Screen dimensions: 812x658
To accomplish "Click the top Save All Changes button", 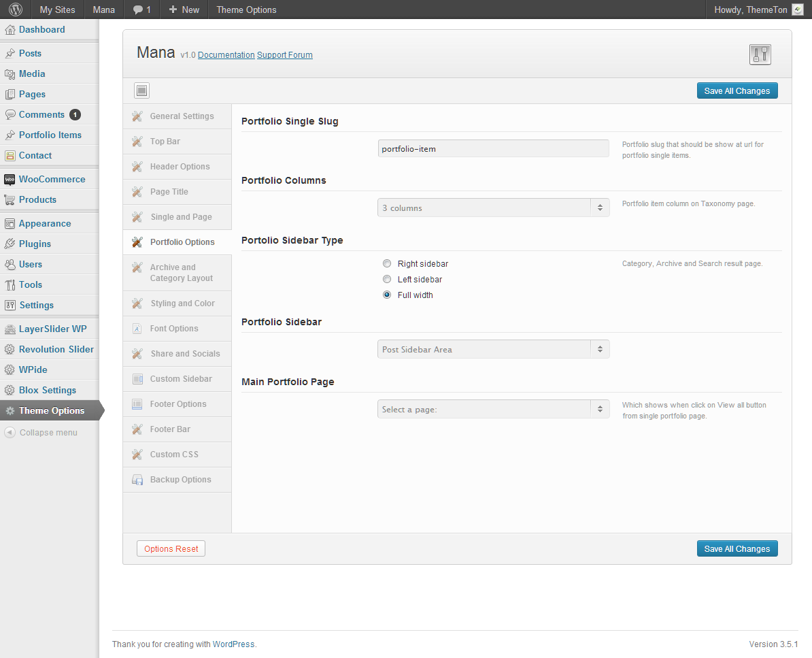I will pos(737,91).
